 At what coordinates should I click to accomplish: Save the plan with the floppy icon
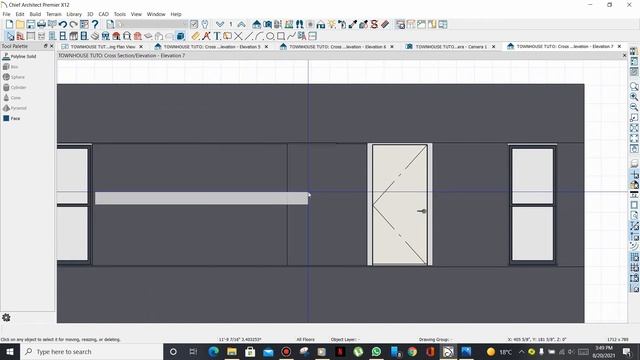pos(31,24)
